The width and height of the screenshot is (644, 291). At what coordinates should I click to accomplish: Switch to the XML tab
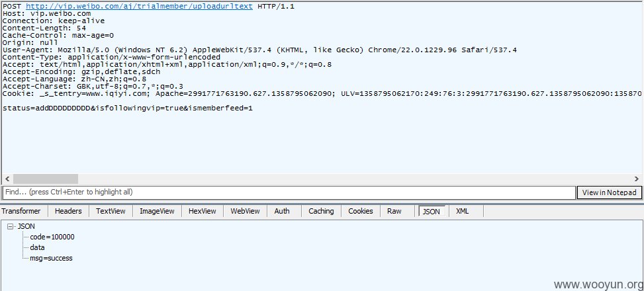point(463,211)
